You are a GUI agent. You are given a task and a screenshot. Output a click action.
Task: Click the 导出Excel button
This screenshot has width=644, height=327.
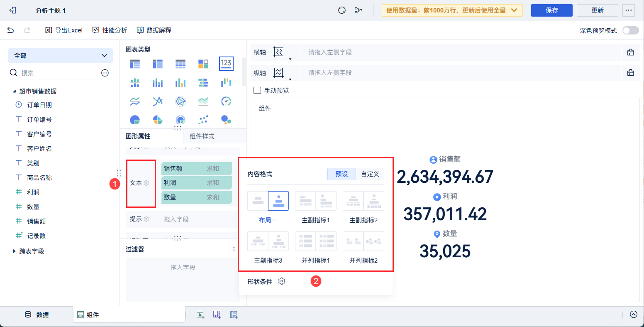coord(64,30)
